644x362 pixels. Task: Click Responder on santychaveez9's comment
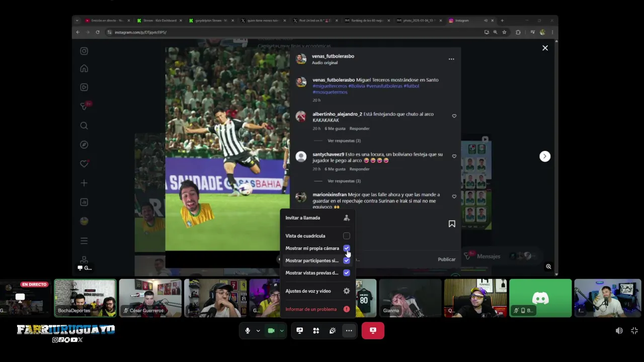(x=359, y=169)
